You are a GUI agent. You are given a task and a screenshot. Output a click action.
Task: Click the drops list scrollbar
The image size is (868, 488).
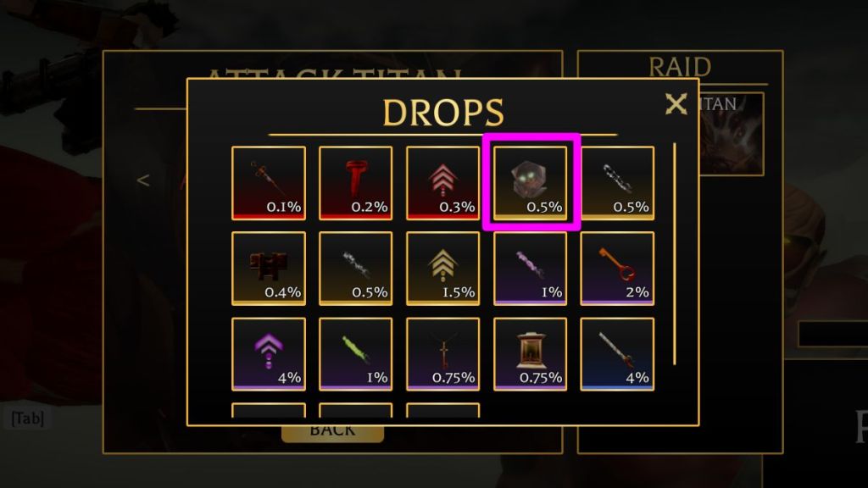click(674, 253)
